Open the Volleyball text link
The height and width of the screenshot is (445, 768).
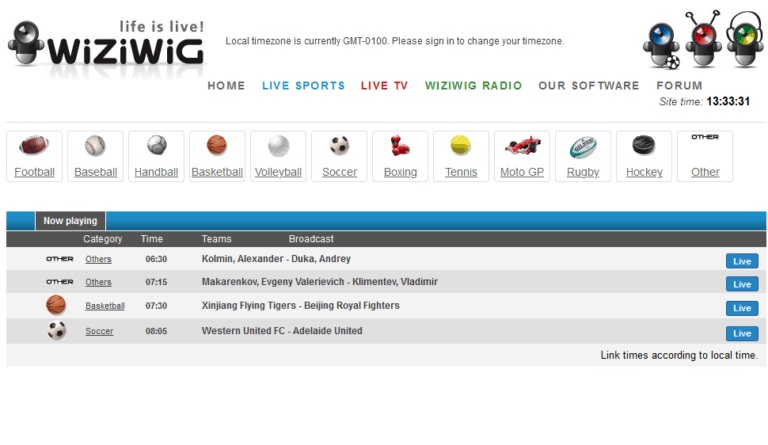tap(278, 172)
